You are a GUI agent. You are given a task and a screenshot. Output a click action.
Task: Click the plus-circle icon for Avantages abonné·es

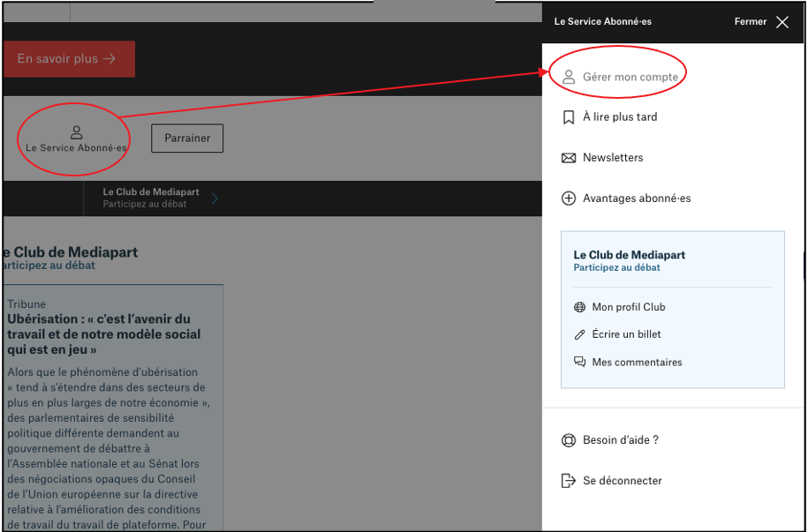pos(569,199)
